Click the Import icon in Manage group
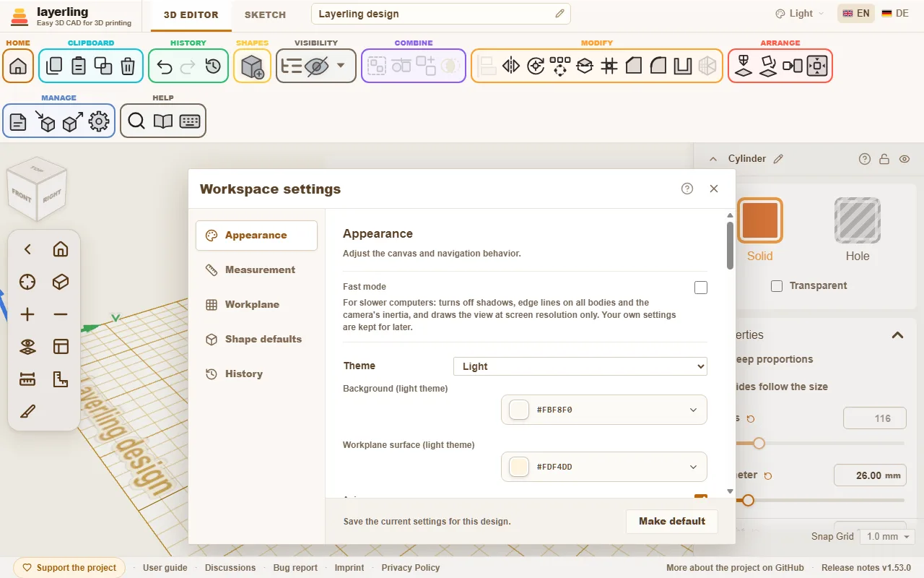 click(x=45, y=121)
